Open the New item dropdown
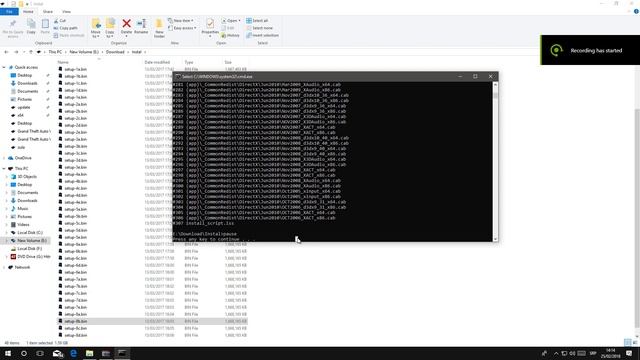The height and width of the screenshot is (360, 640). tap(181, 21)
